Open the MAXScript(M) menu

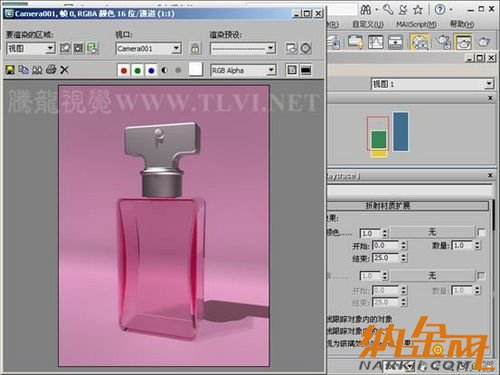coord(416,24)
